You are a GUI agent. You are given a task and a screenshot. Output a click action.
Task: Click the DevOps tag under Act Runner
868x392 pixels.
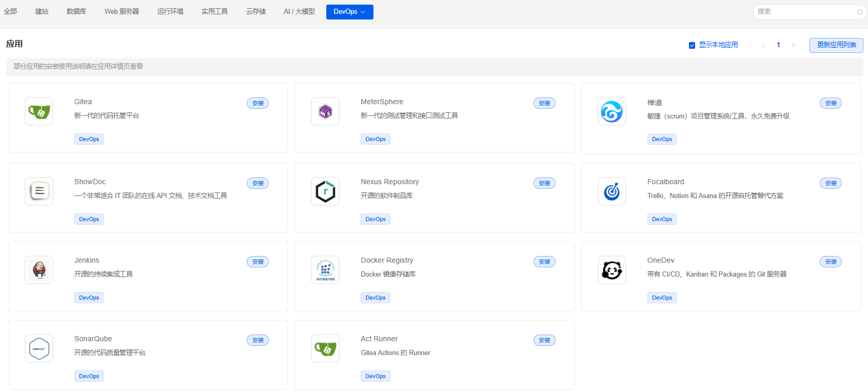(x=376, y=376)
